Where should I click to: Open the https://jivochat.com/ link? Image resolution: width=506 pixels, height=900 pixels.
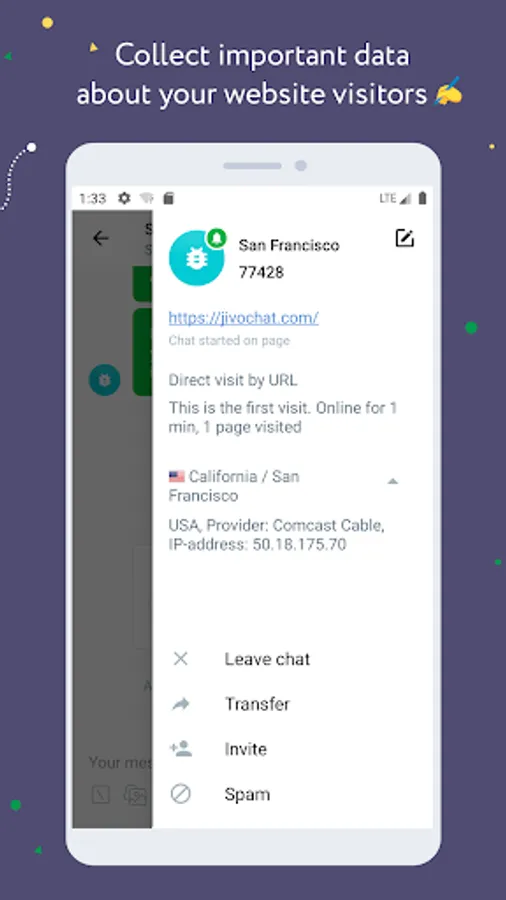pos(243,317)
